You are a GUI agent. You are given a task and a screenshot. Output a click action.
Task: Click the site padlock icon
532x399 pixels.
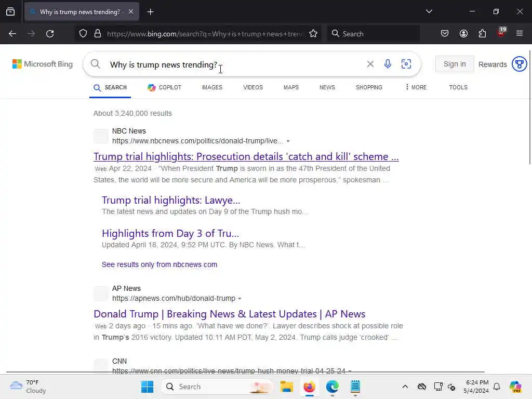coord(98,34)
